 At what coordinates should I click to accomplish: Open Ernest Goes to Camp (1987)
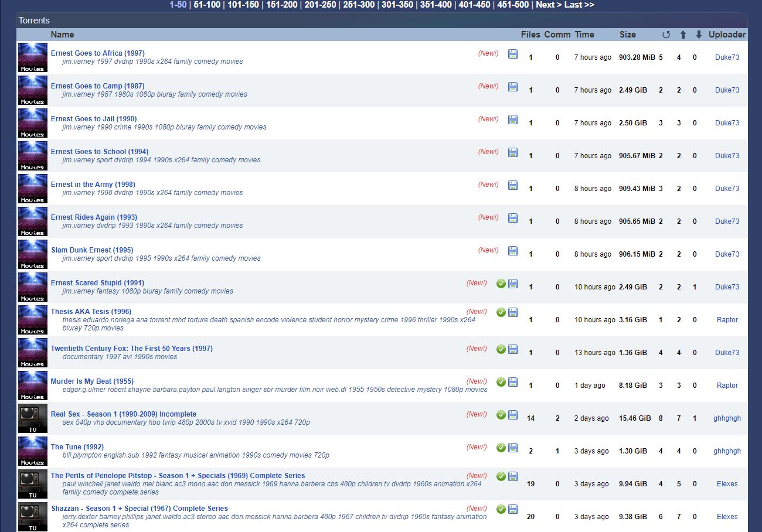pos(97,86)
